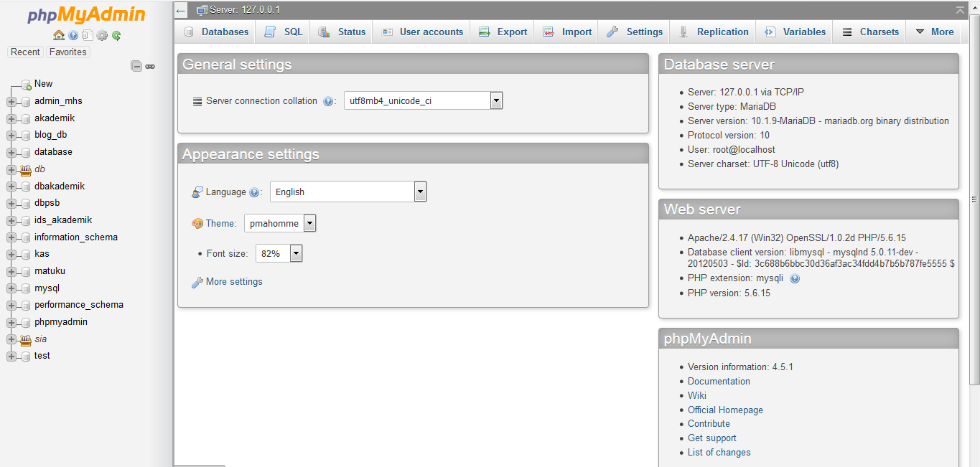980x467 pixels.
Task: Click the mysql database cylinder icon
Action: click(x=26, y=288)
